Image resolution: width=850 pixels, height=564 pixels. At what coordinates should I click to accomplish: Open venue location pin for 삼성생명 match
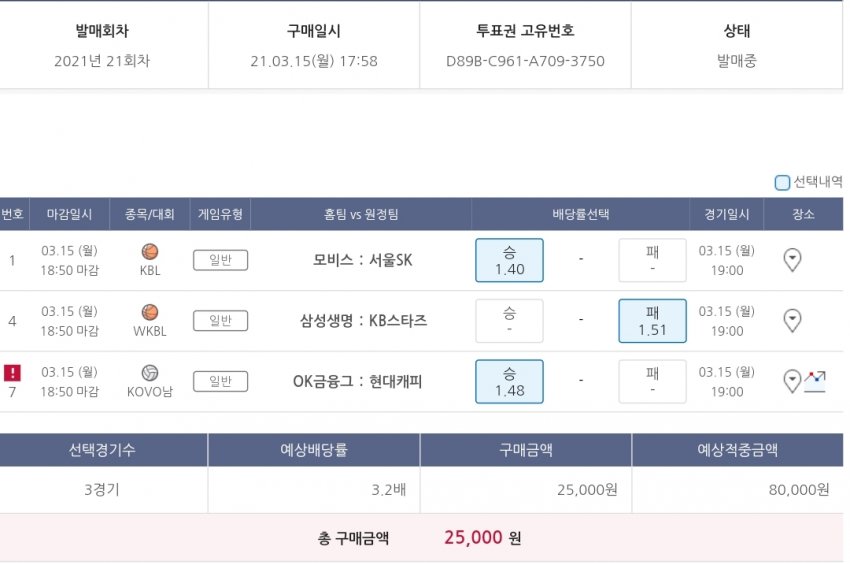tap(792, 321)
